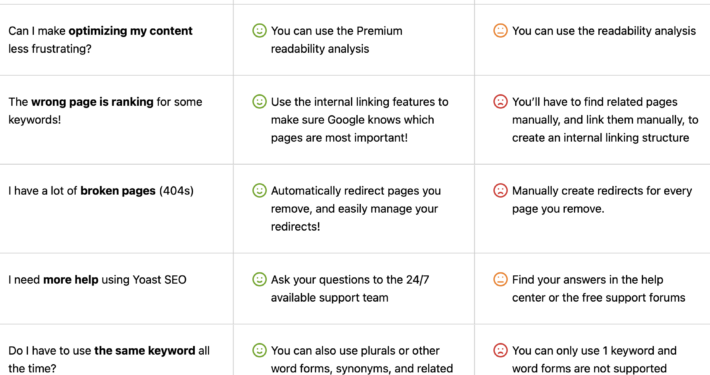Click green smiley beside Premium readability analysis
The image size is (710, 375).
coord(259,31)
